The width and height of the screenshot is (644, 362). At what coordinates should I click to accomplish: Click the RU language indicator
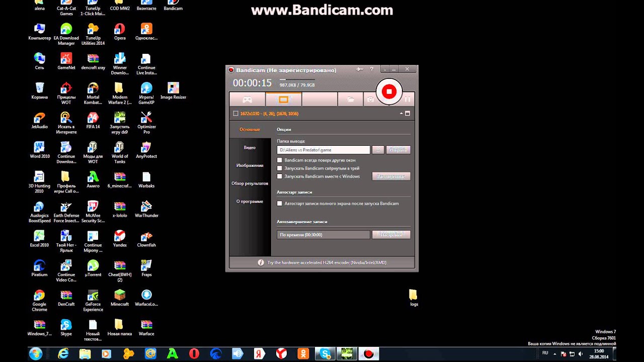[x=545, y=353]
